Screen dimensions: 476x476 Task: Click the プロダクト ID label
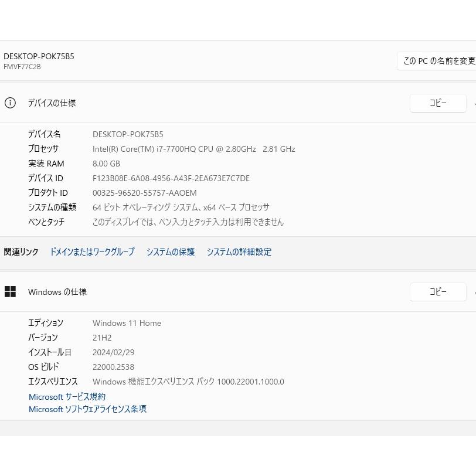tap(48, 193)
